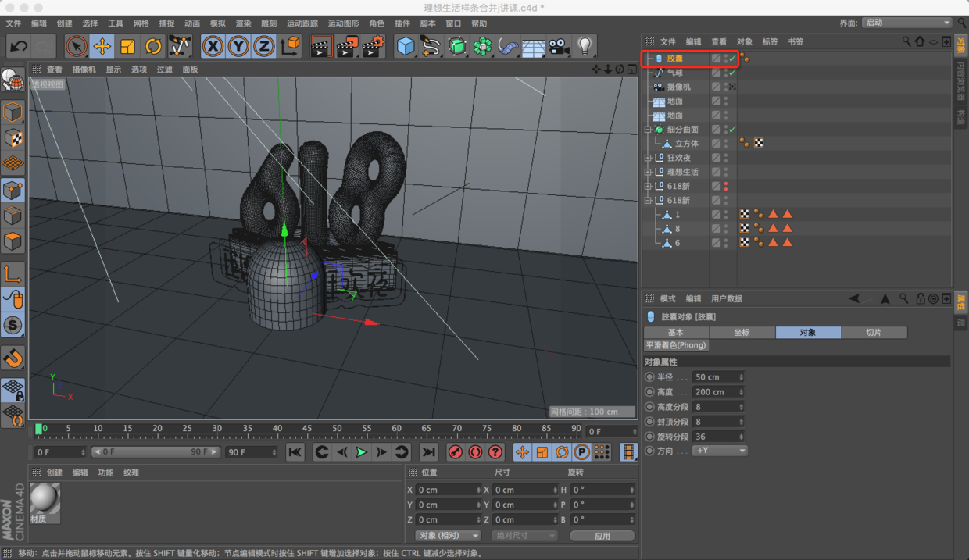Open the 模拟 menu
Screen dimensions: 969x560
pyautogui.click(x=218, y=23)
